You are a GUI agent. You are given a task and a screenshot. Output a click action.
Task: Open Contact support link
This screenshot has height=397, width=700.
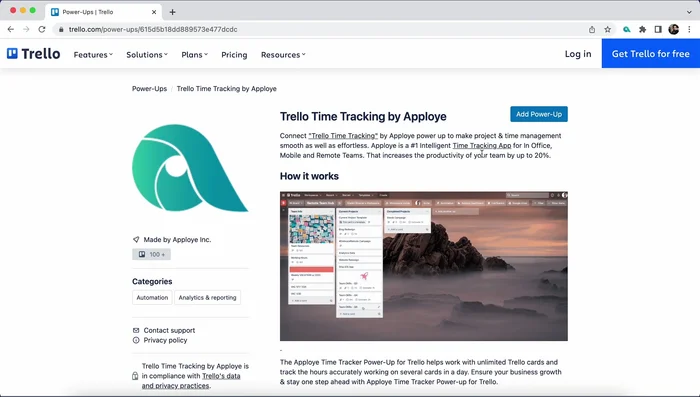click(169, 330)
